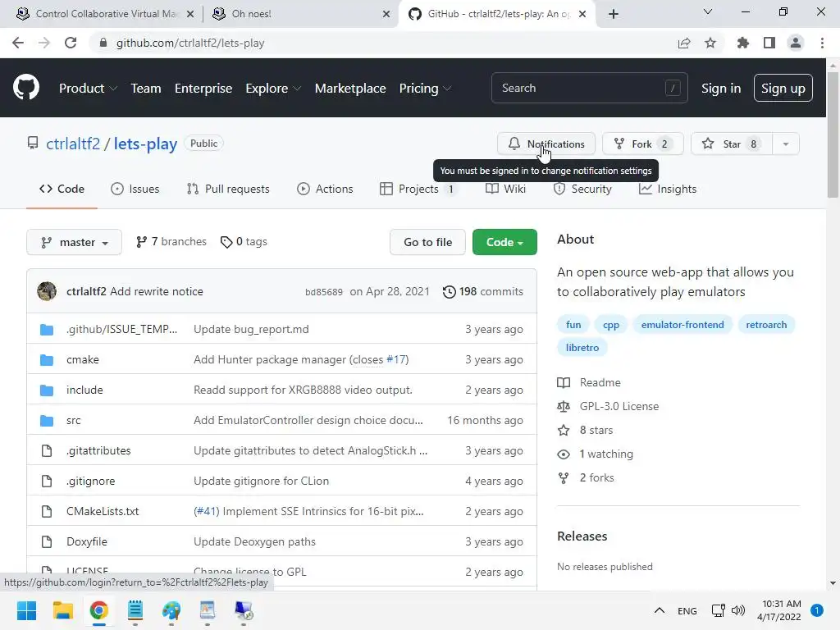This screenshot has width=840, height=630.
Task: Click the .gitignore file icon
Action: [x=47, y=481]
